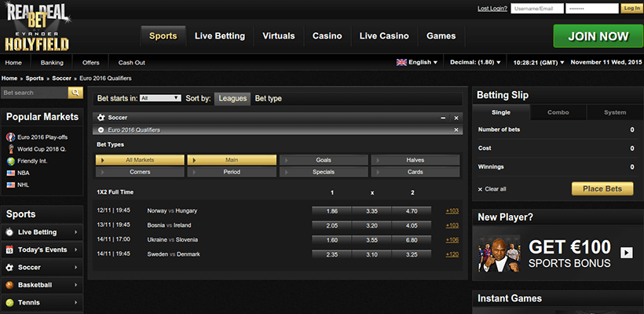Click the World Cup 2018 Q. trophy icon
Screen dimensions: 644x314
[11, 149]
